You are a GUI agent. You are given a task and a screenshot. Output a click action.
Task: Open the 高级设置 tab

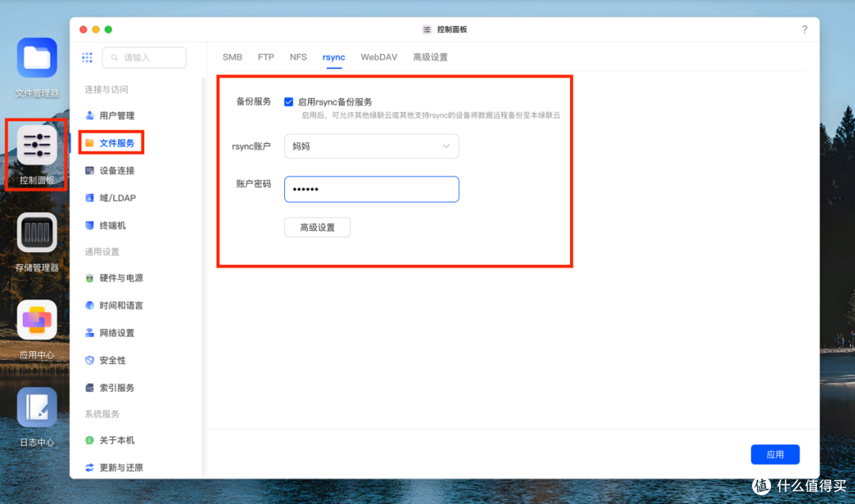(x=430, y=57)
